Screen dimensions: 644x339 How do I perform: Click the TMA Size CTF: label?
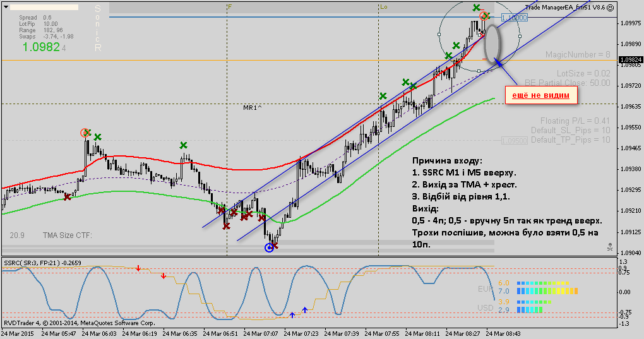point(68,235)
